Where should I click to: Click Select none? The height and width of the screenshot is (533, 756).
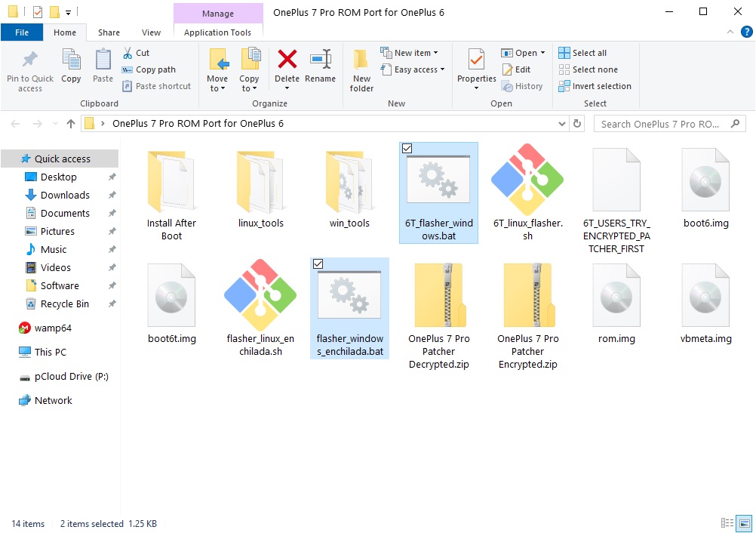(x=589, y=69)
